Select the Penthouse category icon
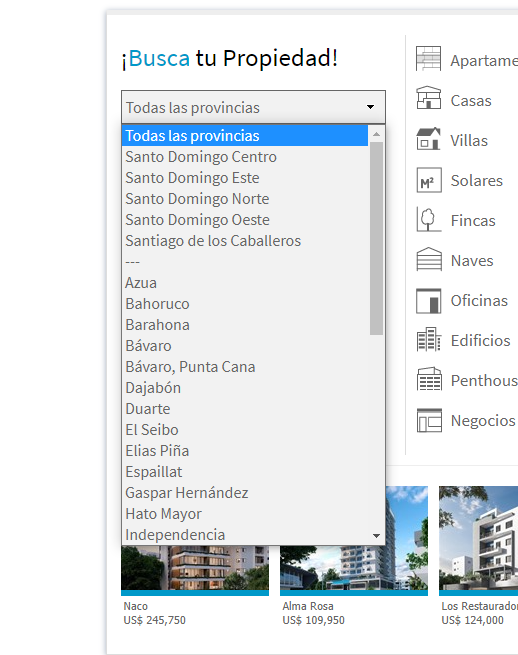This screenshot has width=518, height=655. (429, 379)
